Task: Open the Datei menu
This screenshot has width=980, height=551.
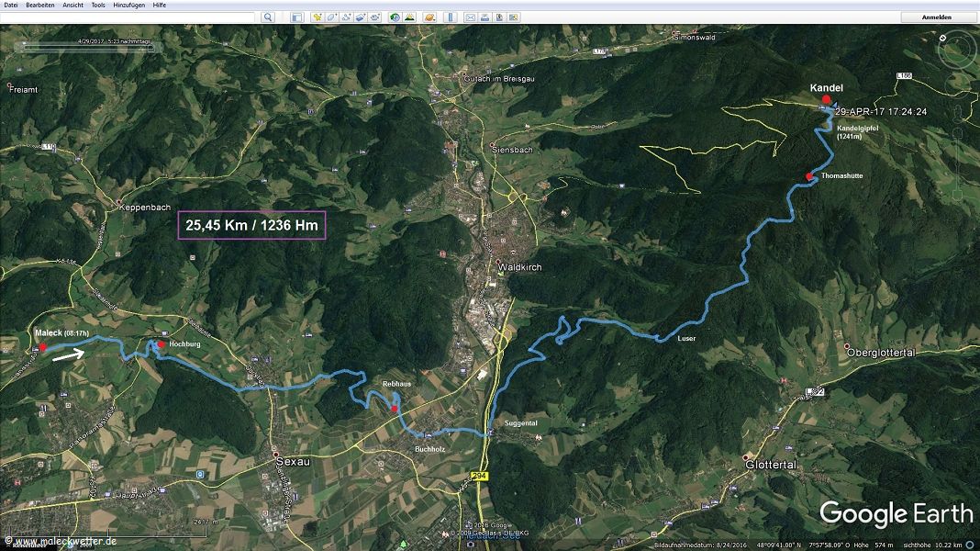Action: point(11,5)
